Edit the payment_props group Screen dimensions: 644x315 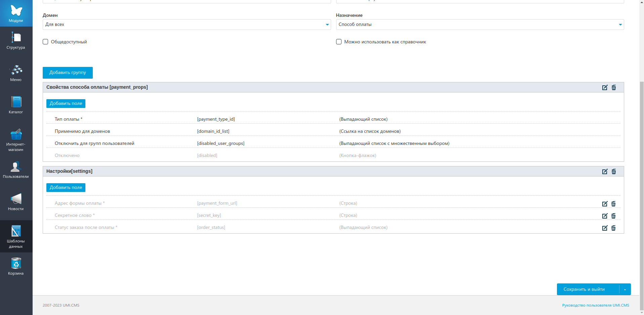(605, 87)
